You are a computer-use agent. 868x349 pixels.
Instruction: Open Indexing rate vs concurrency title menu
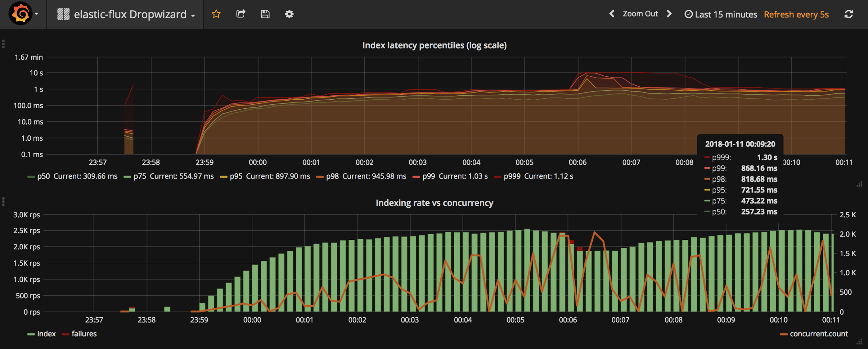click(x=434, y=203)
